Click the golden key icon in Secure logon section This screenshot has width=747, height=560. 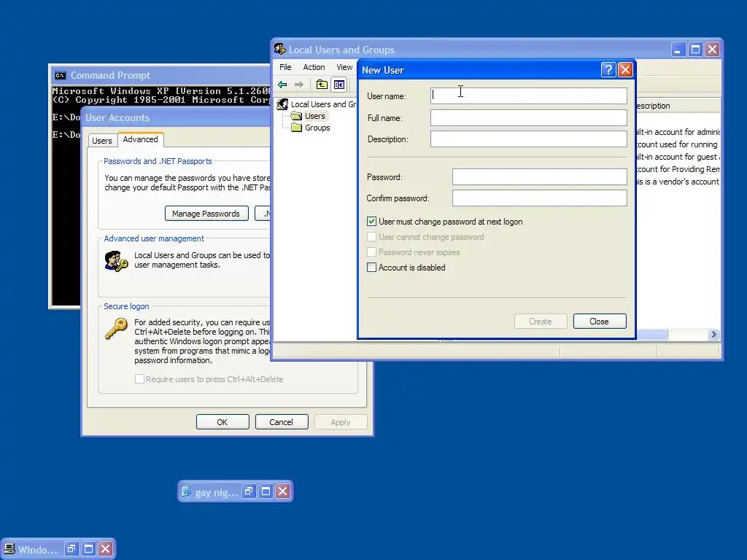(x=116, y=329)
